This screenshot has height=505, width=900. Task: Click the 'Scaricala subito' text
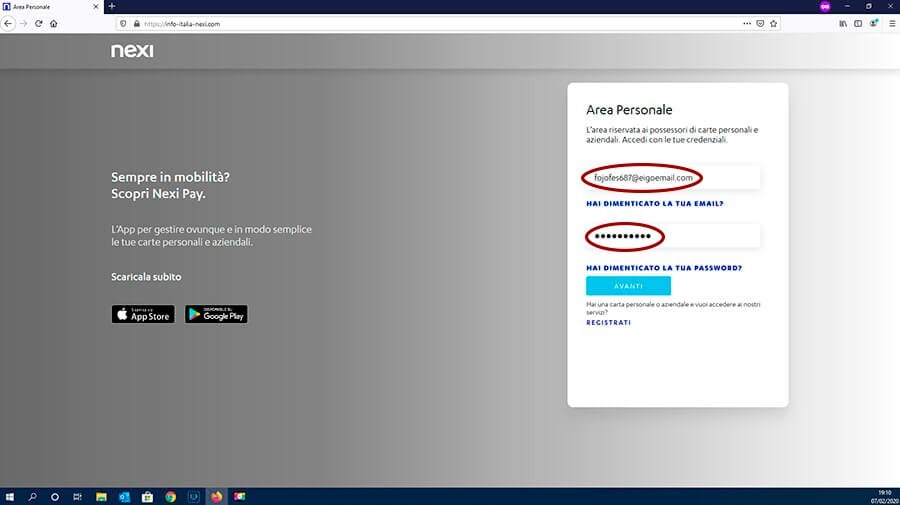coord(146,277)
